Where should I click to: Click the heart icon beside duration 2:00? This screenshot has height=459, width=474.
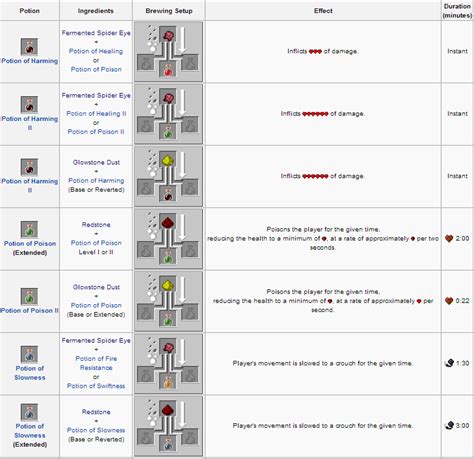point(449,239)
